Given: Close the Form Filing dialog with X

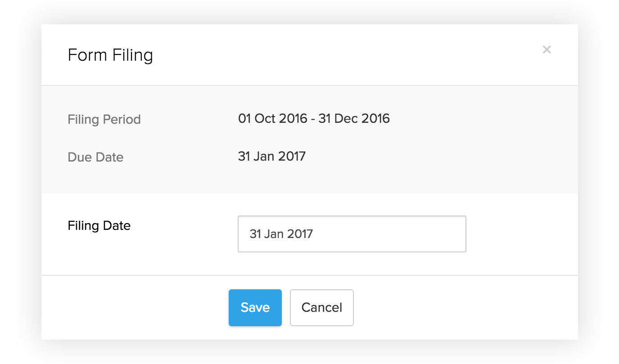Looking at the screenshot, I should tap(547, 49).
